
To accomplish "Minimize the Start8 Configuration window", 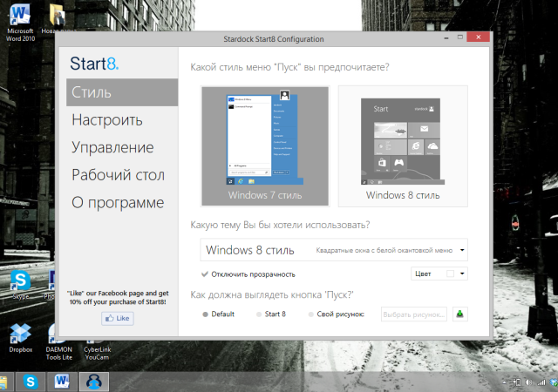I will click(446, 37).
